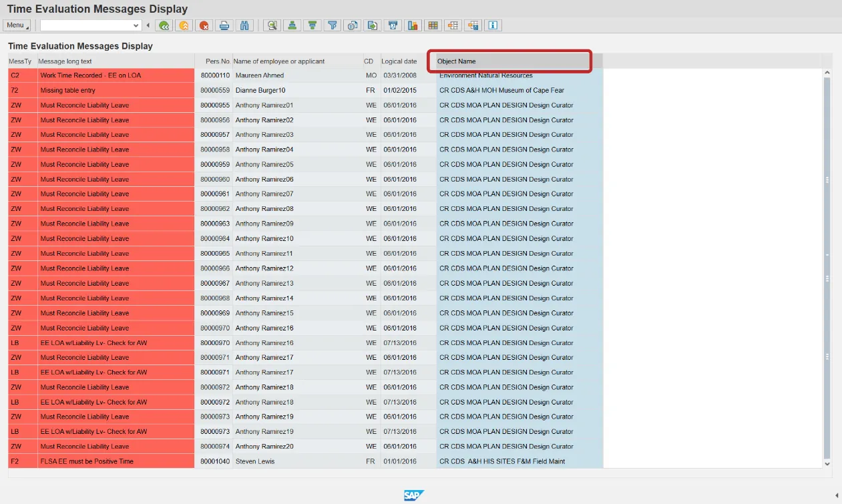Click employee Anthony Ramirez07
842x504 pixels.
(298, 194)
